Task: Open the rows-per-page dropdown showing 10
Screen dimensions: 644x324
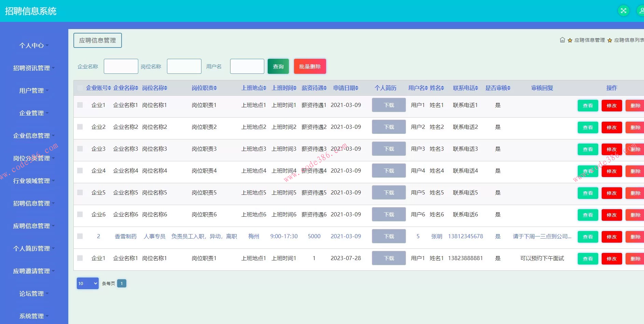Action: point(88,283)
